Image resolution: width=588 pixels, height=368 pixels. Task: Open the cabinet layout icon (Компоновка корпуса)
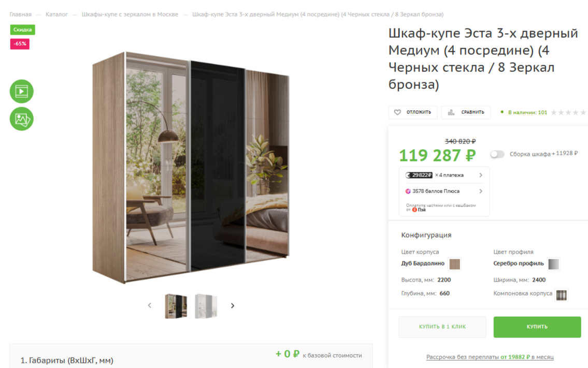click(x=562, y=295)
